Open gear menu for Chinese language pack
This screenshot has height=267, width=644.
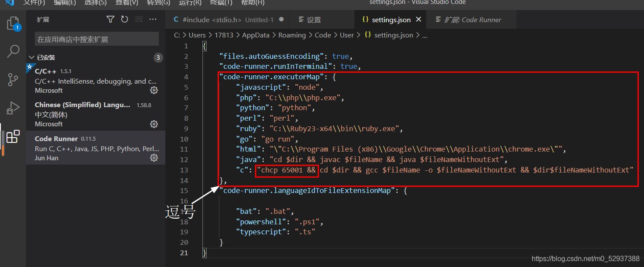pyautogui.click(x=154, y=124)
